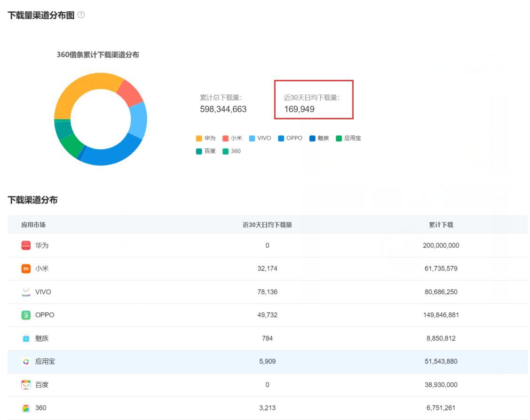
Task: Click the 华为 app store icon
Action: tap(26, 245)
